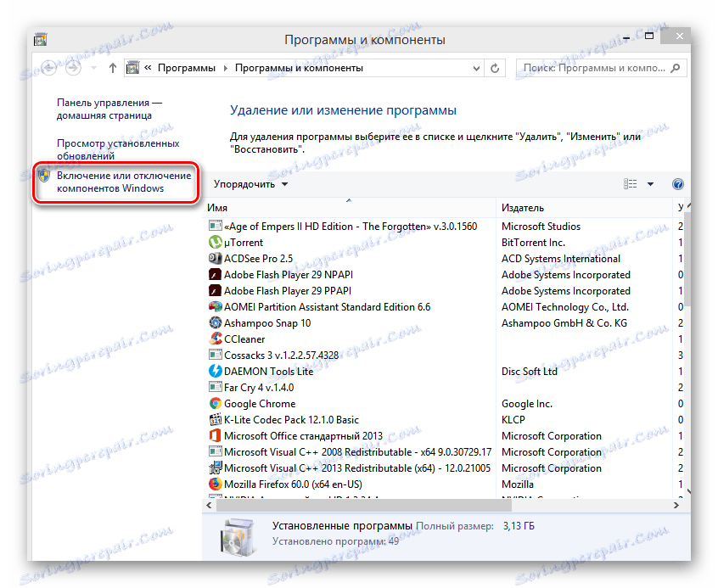Click the µTorrent program icon

pyautogui.click(x=216, y=243)
